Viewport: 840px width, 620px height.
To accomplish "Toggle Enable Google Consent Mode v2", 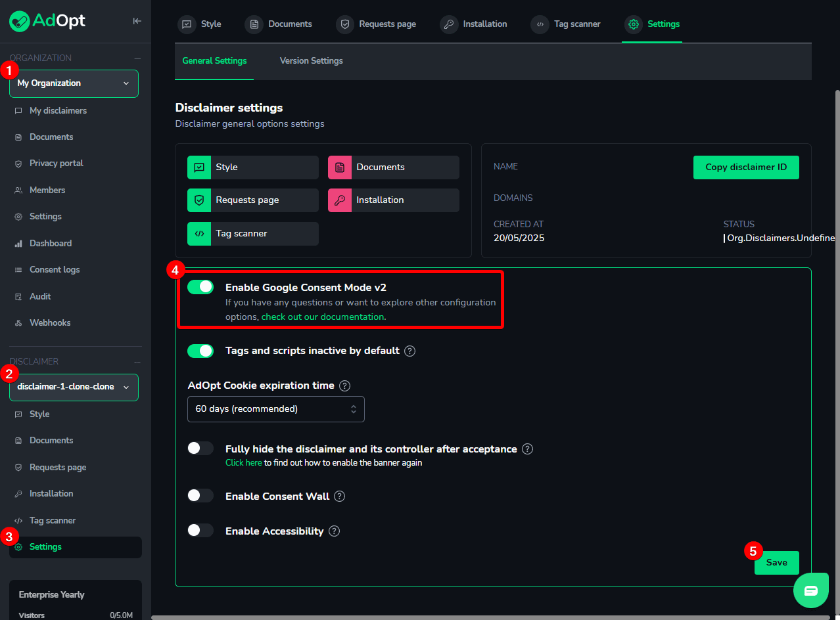I will click(x=200, y=287).
